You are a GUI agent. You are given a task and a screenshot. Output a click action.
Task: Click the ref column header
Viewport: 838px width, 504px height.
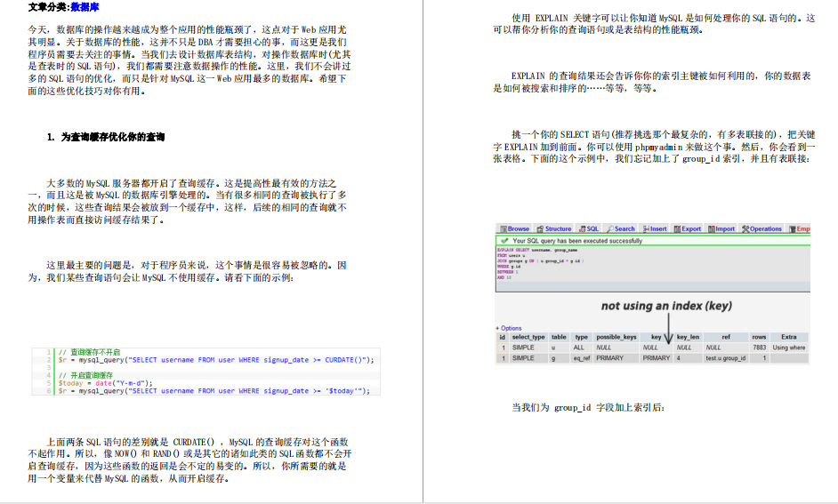(x=726, y=337)
